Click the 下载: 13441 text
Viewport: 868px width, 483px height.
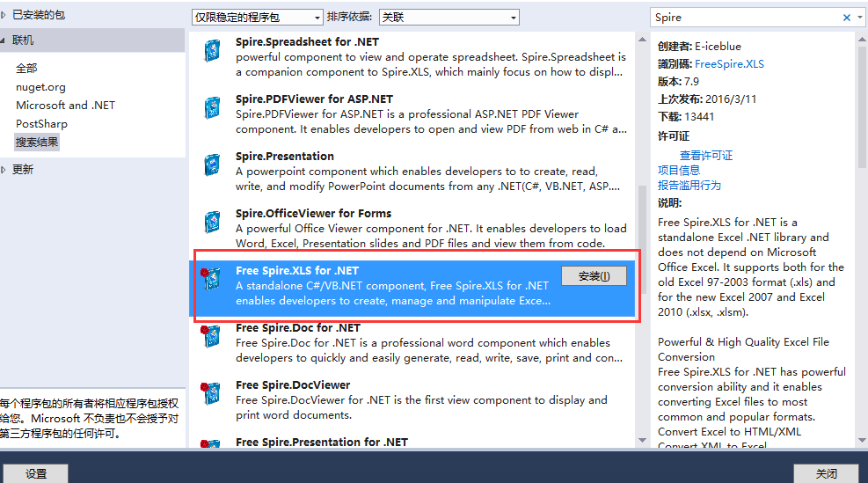click(x=686, y=117)
